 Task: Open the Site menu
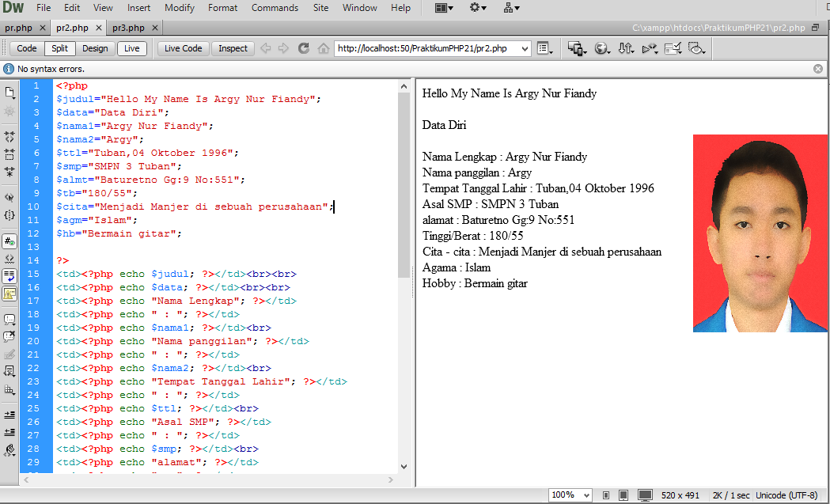click(320, 8)
